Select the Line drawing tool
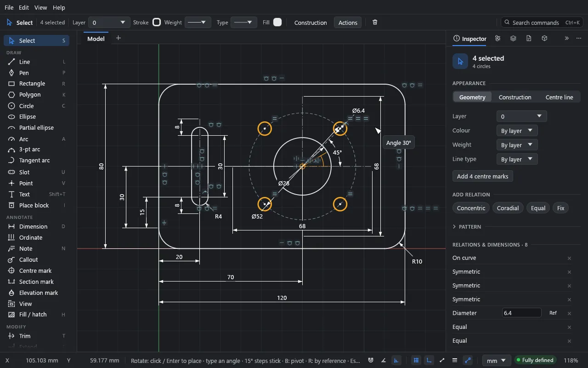588x368 pixels. click(37, 62)
